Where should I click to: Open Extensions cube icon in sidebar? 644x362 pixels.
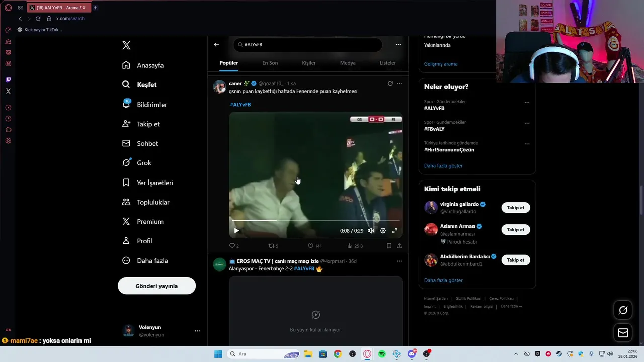tap(8, 130)
